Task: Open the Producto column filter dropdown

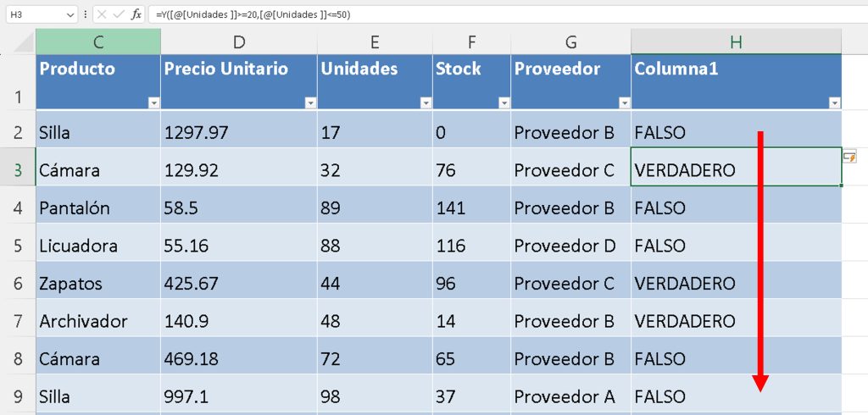Action: (153, 102)
